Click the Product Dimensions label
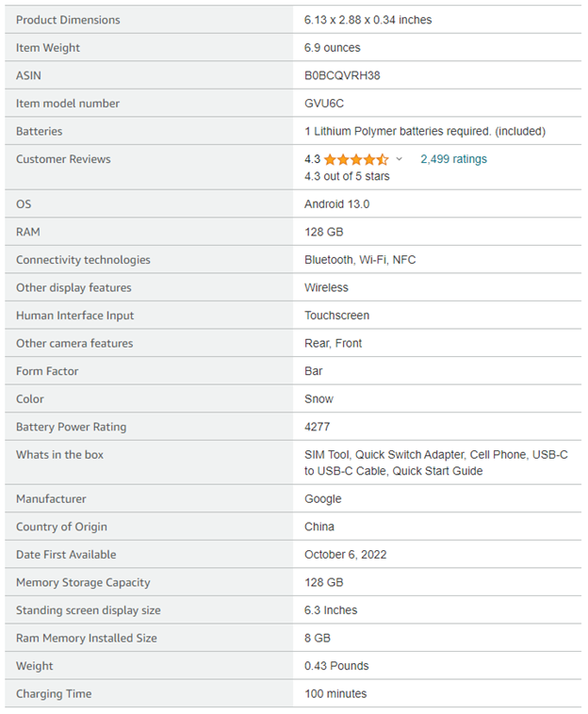 coord(68,20)
